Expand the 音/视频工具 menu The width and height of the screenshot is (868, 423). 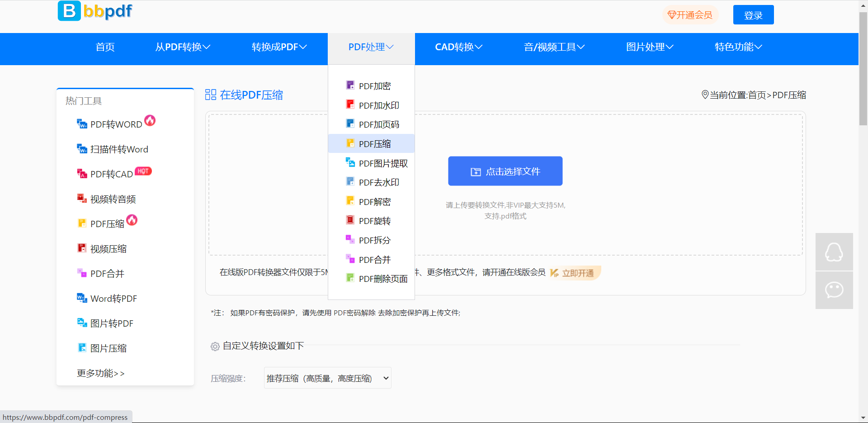click(554, 47)
